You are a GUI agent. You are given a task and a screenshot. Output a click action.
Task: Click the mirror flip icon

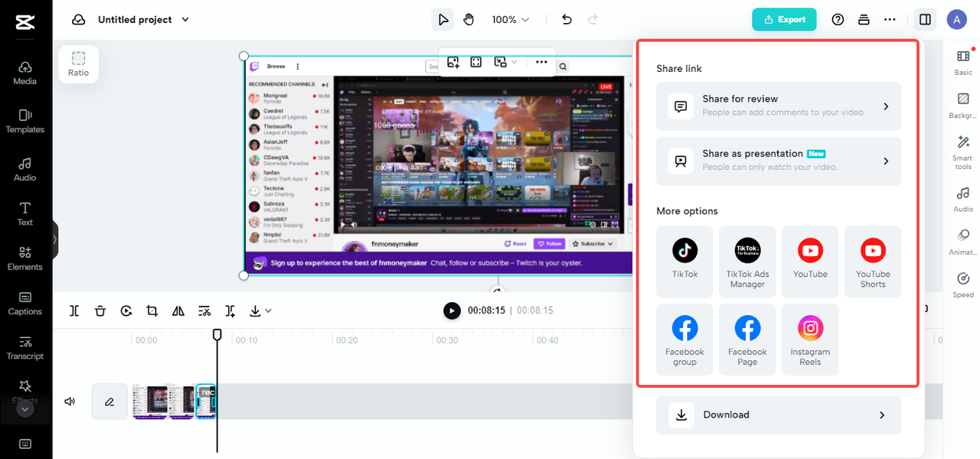coord(178,311)
